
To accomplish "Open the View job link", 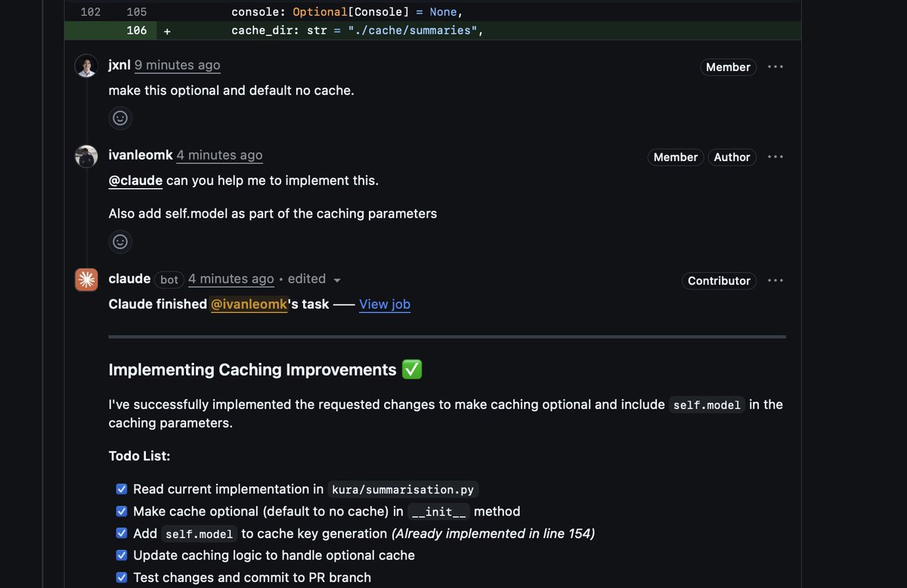I will click(x=385, y=304).
